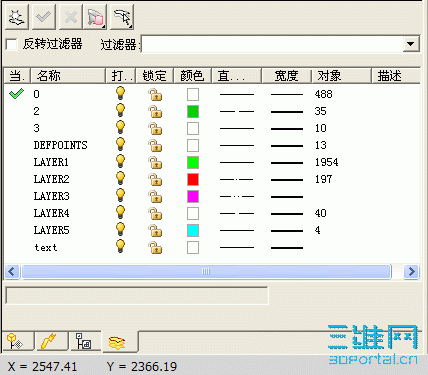Screen dimensions: 428x375
Task: Click object count 1954 of LAYER1
Action: [327, 162]
